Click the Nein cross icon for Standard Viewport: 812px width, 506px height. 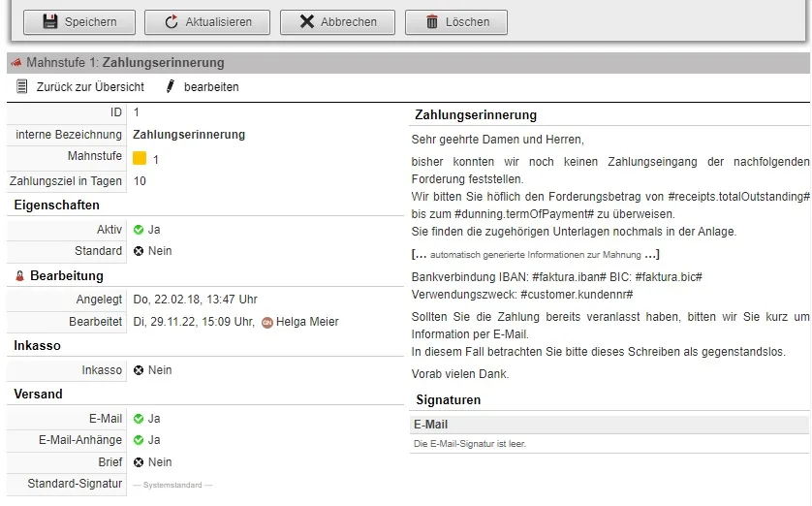click(139, 251)
